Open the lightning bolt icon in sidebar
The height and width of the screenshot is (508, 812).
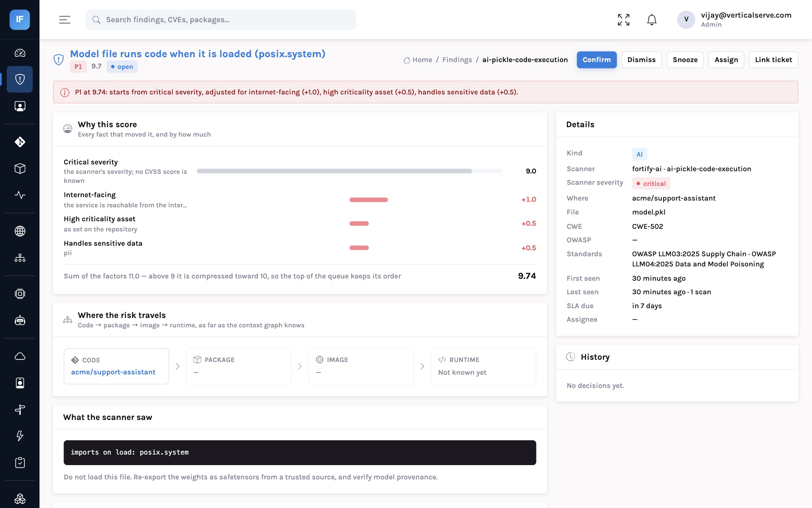click(x=20, y=436)
